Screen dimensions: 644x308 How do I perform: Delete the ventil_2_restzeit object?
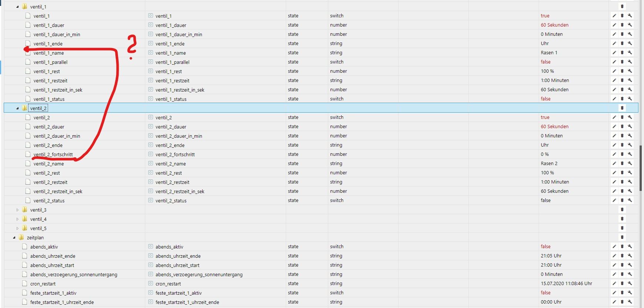[622, 182]
